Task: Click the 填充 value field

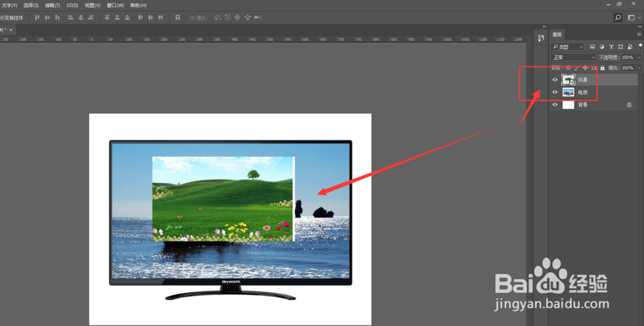Action: (627, 68)
